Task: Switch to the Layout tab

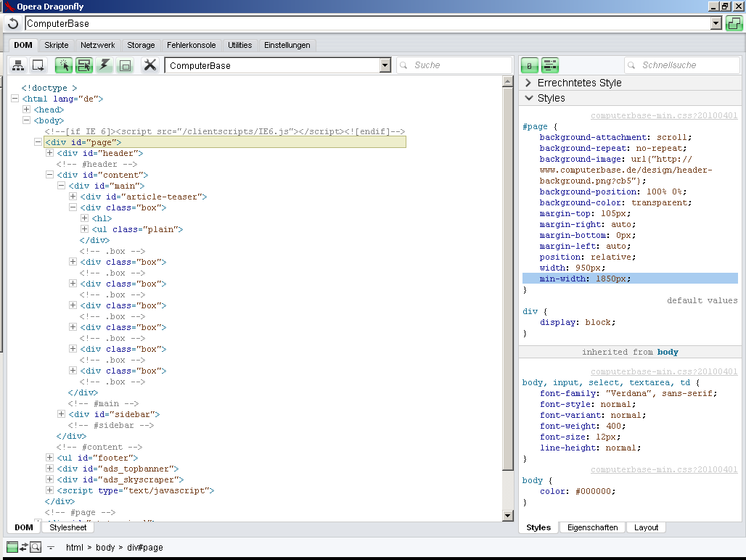Action: [646, 527]
